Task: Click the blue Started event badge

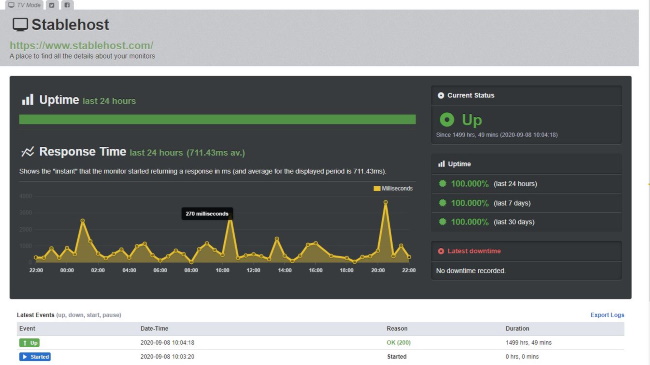Action: click(x=35, y=357)
